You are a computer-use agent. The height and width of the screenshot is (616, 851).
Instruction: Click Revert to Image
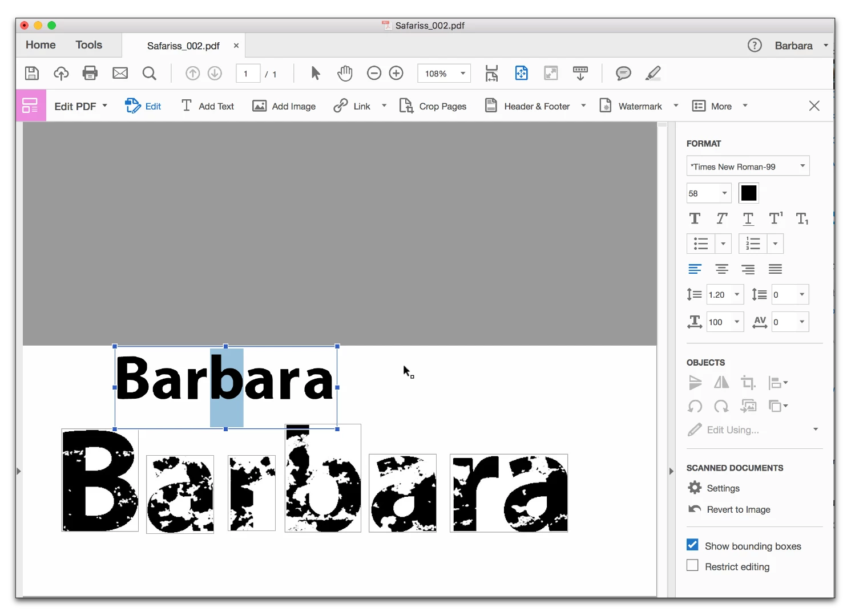(x=729, y=509)
